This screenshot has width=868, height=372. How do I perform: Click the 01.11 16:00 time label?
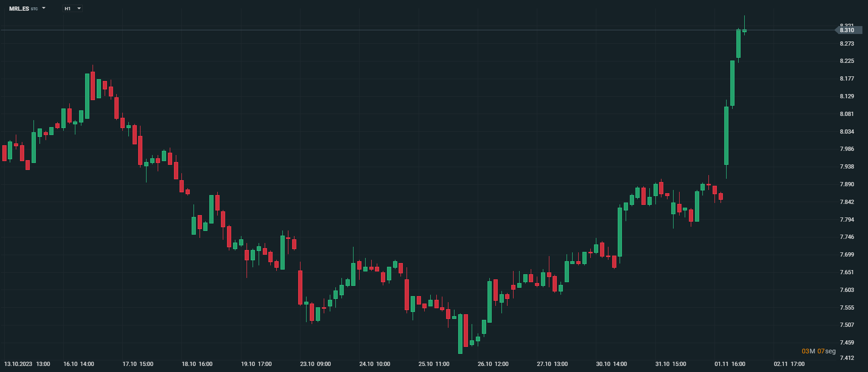(x=730, y=364)
